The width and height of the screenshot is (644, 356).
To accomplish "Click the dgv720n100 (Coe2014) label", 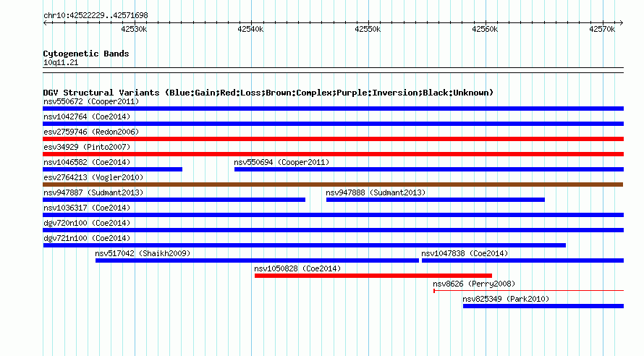I will point(87,223).
